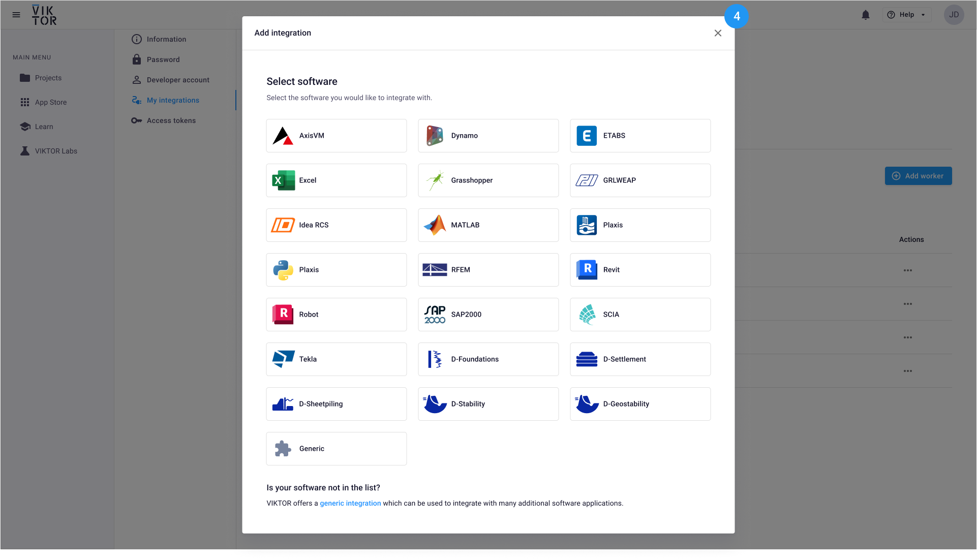Select the Revit integration icon
The width and height of the screenshot is (977, 560).
pos(587,270)
